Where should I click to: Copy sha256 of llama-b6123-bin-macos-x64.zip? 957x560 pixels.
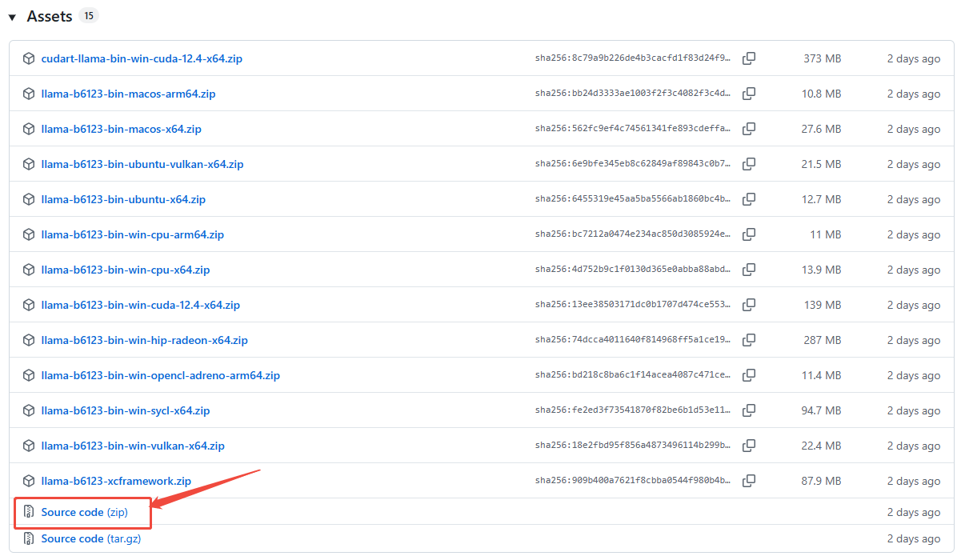749,129
